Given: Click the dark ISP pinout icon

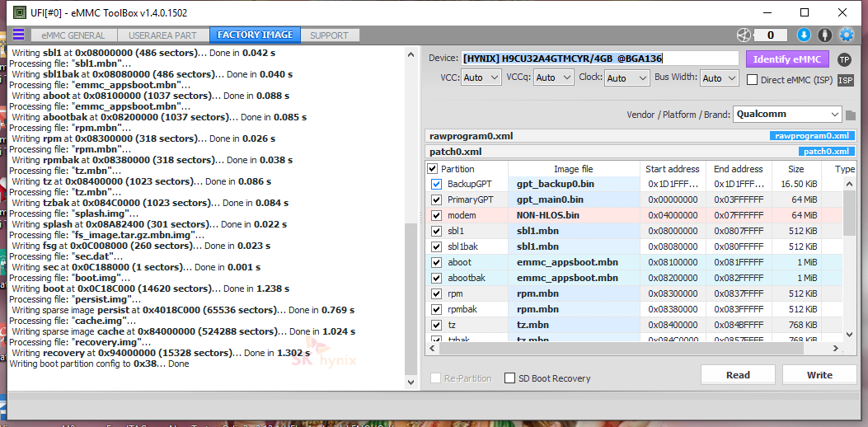Looking at the screenshot, I should (x=845, y=80).
